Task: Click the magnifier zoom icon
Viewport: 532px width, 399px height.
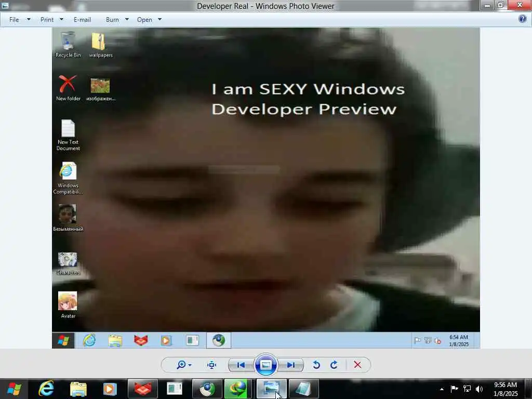Action: 181,365
